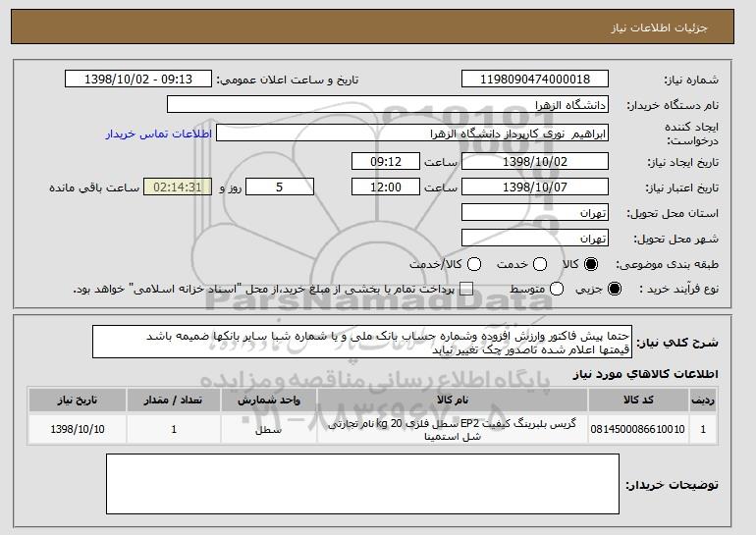Toggle the Islamic treasury payment checkbox
The width and height of the screenshot is (756, 535).
(465, 289)
